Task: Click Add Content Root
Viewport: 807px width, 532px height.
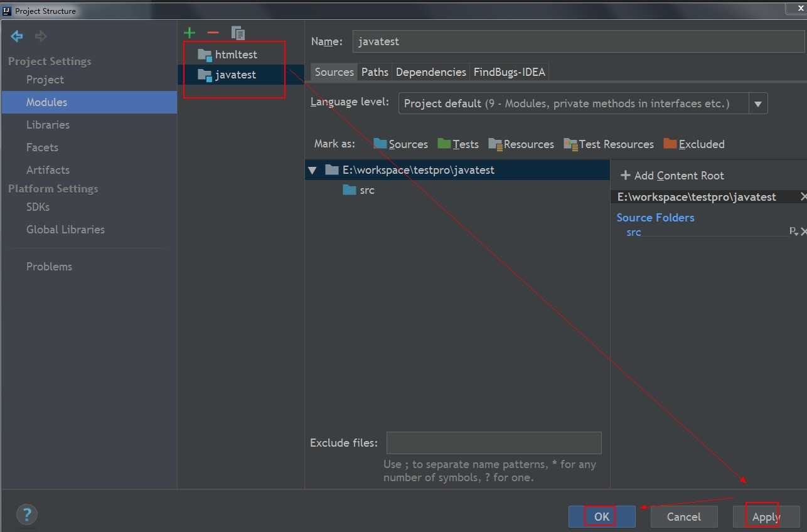Action: [x=672, y=176]
